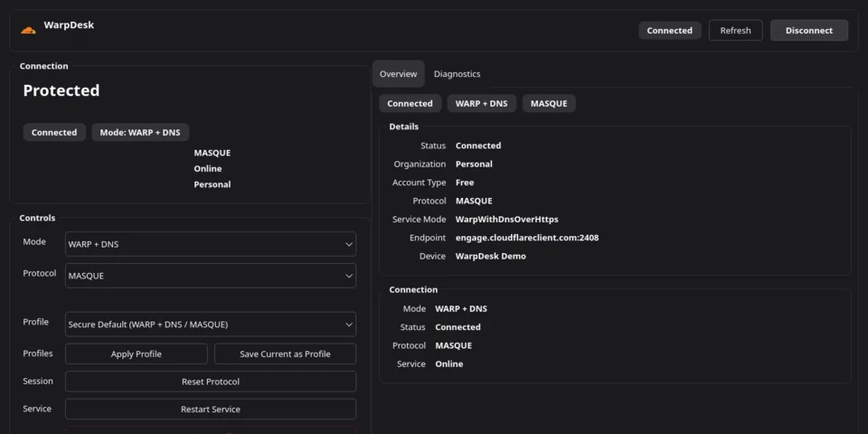This screenshot has height=434, width=868.
Task: Click the Connected chip under Protected heading
Action: tap(54, 132)
